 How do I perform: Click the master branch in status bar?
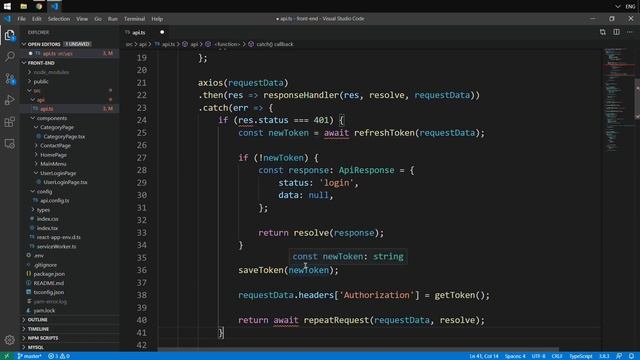(29, 356)
